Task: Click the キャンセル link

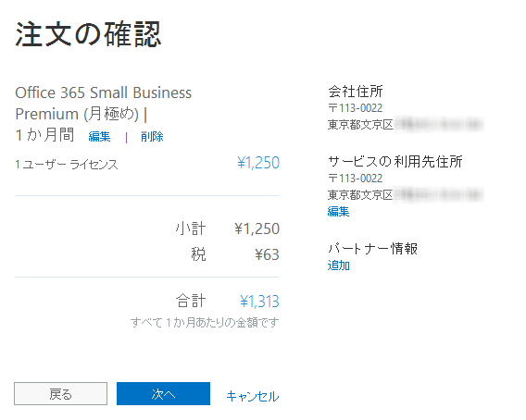Action: [x=253, y=396]
